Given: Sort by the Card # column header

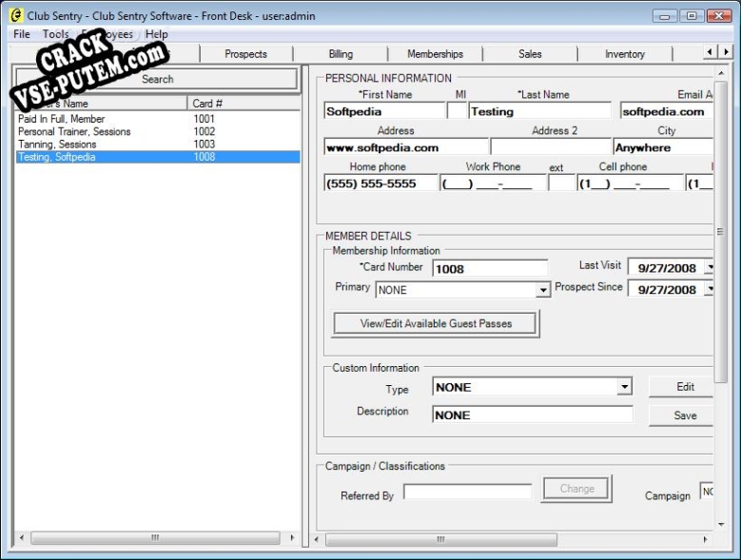Looking at the screenshot, I should [x=244, y=104].
